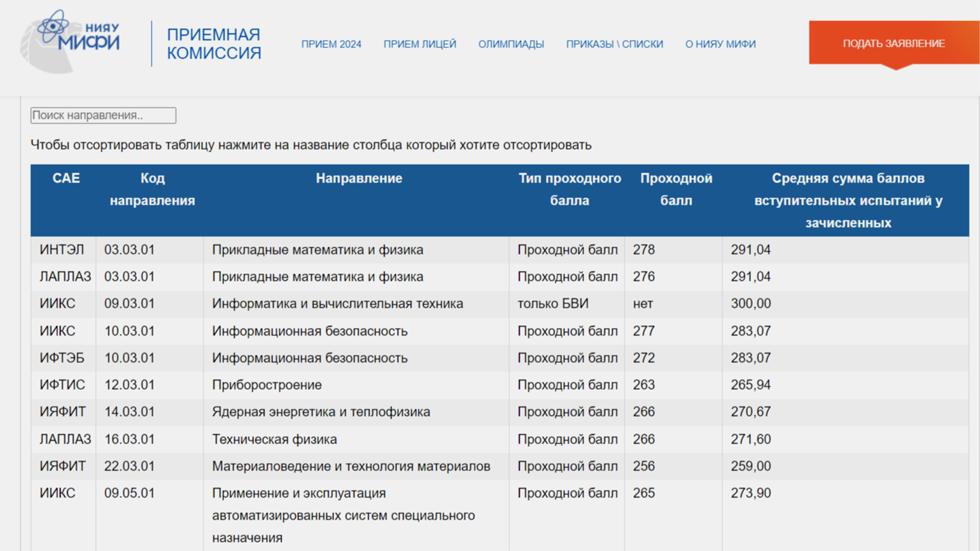The height and width of the screenshot is (551, 980).
Task: Click passing score 278
Action: click(644, 250)
